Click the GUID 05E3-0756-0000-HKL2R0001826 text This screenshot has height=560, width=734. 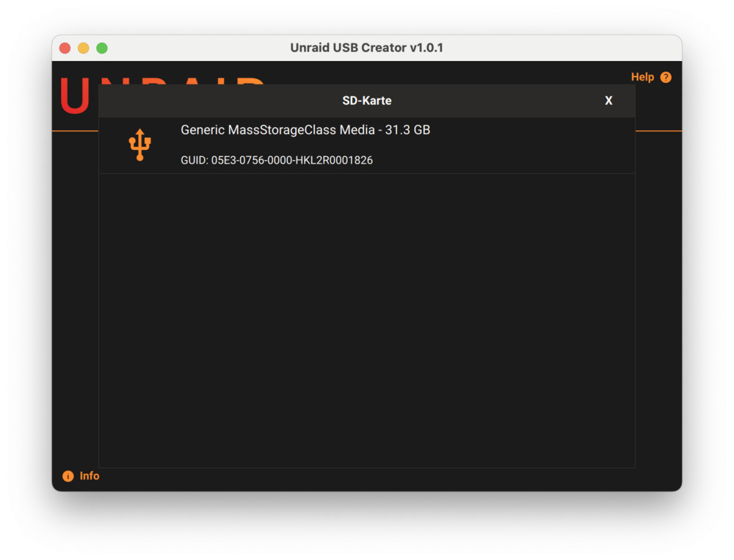click(x=277, y=160)
